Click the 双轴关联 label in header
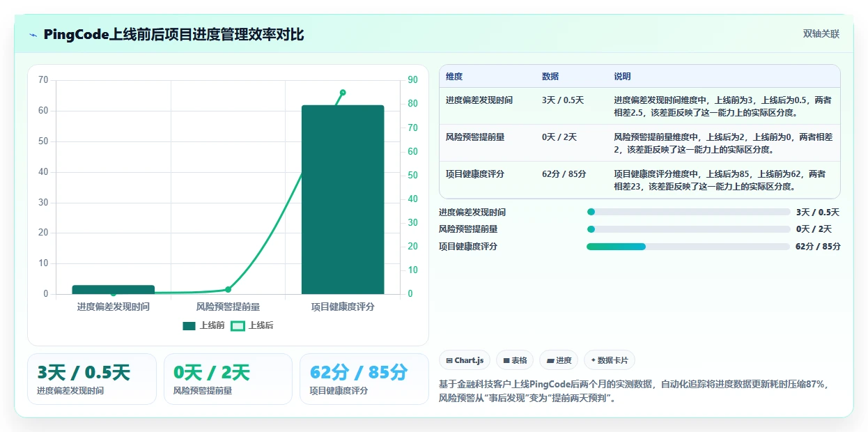Screen dimensions: 868x432 tap(821, 34)
